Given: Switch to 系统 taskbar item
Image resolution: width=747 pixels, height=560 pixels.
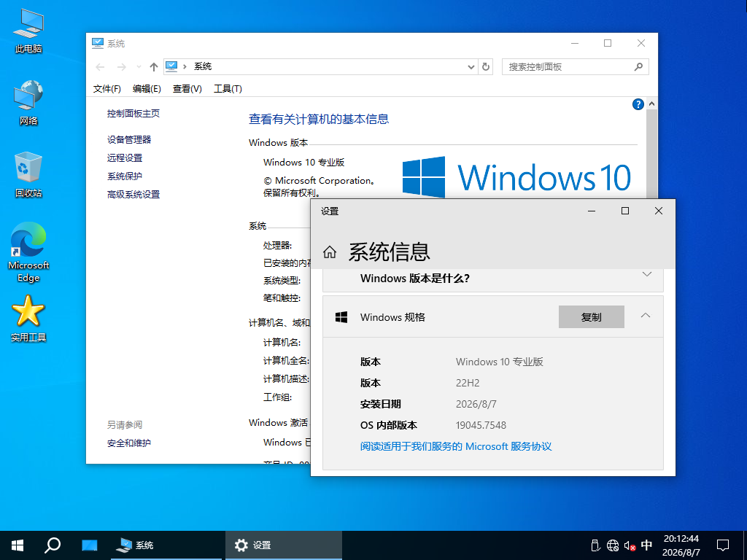Looking at the screenshot, I should (x=166, y=545).
